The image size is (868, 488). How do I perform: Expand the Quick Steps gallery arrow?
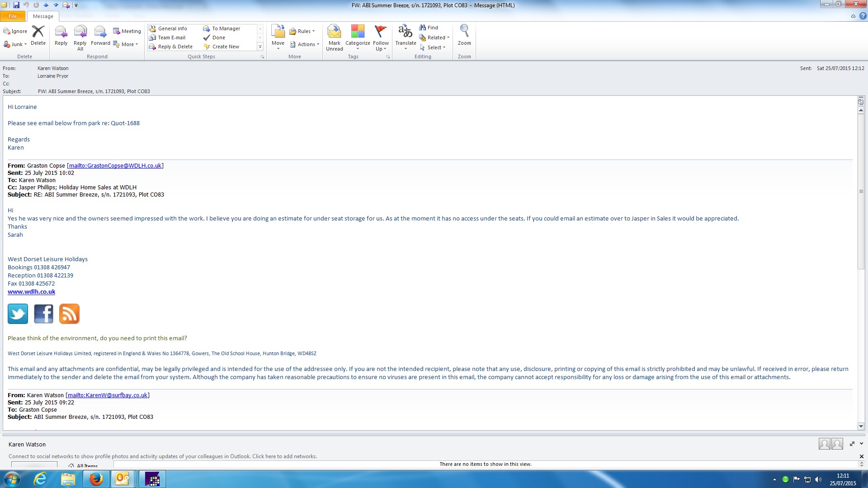pos(260,47)
